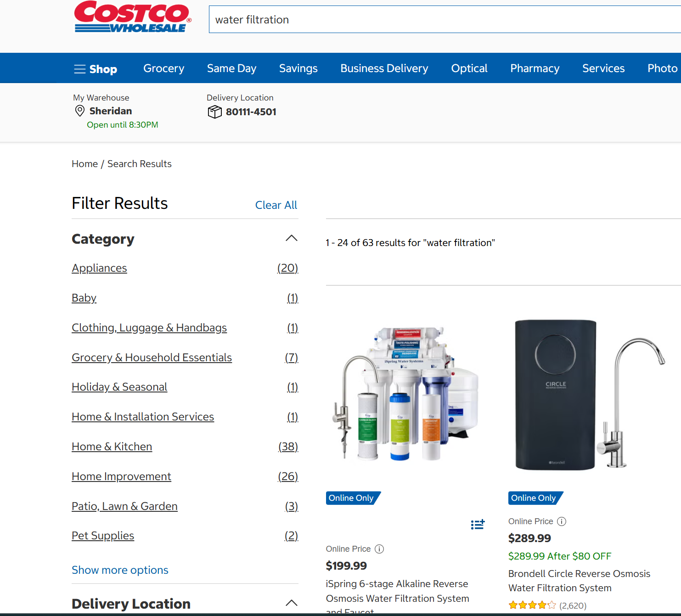Open the Pharmacy nav tab
Image resolution: width=681 pixels, height=616 pixels.
535,68
